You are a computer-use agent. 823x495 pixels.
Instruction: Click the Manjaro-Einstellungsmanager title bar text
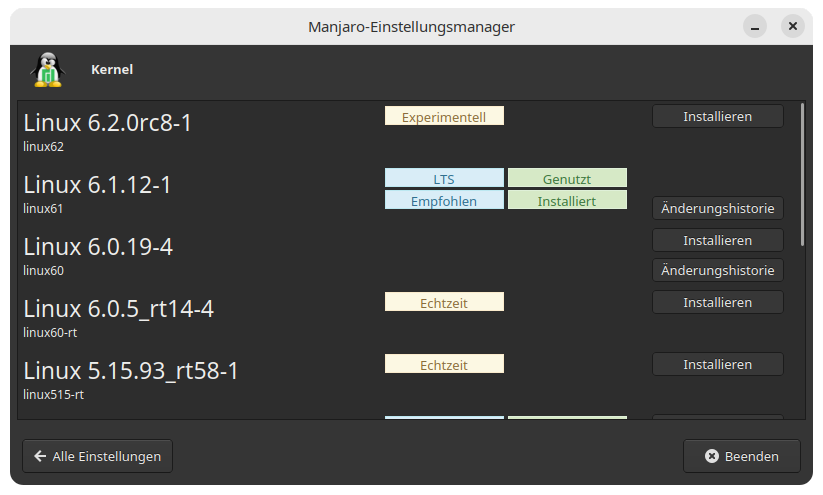(412, 27)
